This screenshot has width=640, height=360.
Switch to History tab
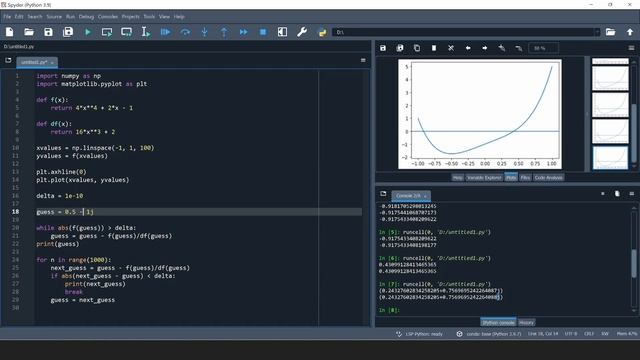(527, 322)
